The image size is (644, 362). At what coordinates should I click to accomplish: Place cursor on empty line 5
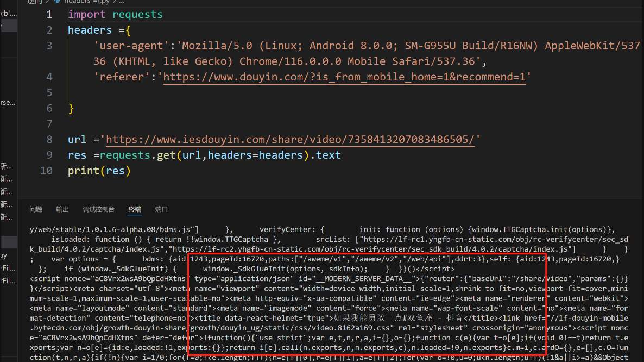pyautogui.click(x=163, y=92)
